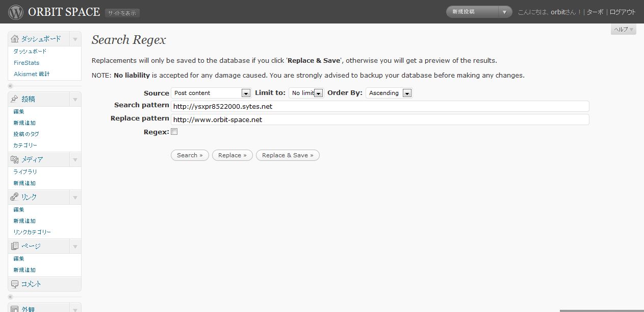
Task: Click the Dashboard home icon in sidebar
Action: [x=14, y=39]
